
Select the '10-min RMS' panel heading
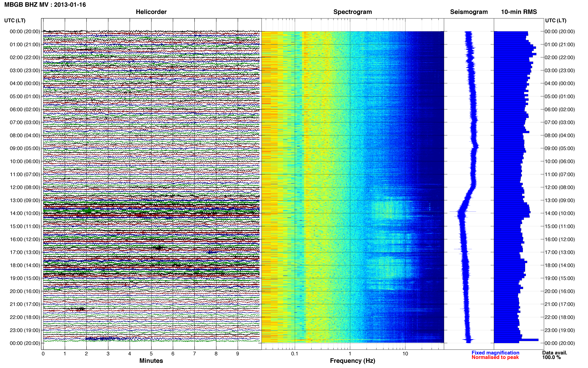519,12
